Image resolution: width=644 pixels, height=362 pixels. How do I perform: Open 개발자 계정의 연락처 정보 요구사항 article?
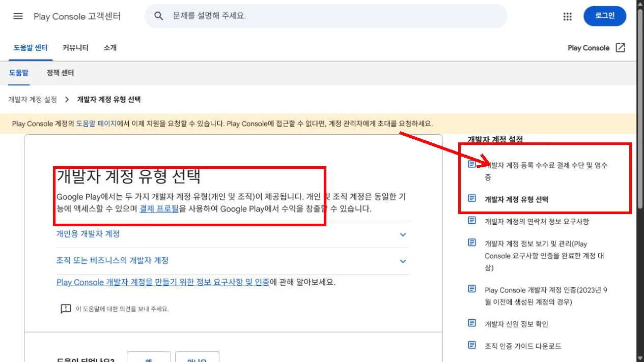pyautogui.click(x=537, y=221)
